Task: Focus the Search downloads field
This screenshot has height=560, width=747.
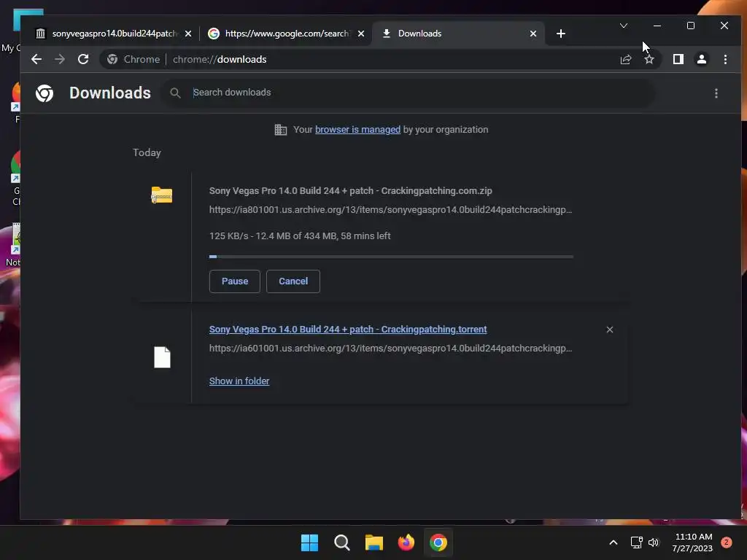Action: pyautogui.click(x=410, y=93)
